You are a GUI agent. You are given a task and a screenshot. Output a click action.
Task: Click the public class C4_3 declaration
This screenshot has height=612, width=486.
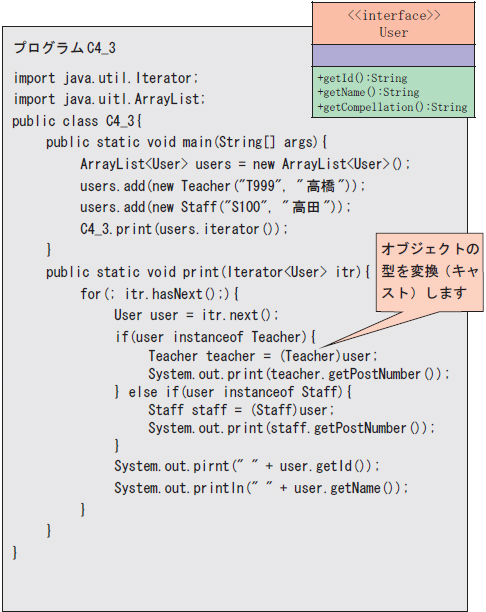(77, 121)
